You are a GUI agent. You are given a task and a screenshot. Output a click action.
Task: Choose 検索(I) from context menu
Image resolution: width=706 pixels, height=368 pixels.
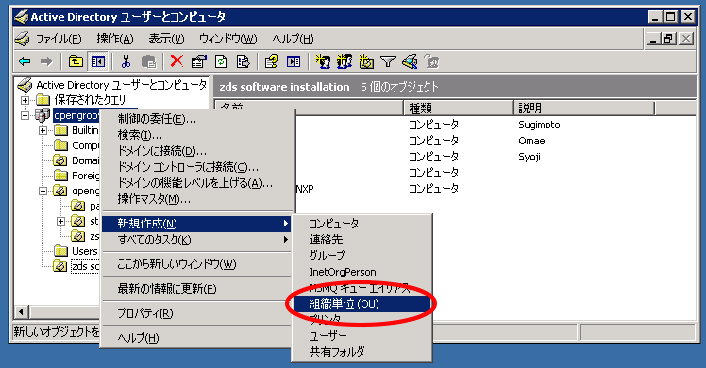tap(198, 135)
